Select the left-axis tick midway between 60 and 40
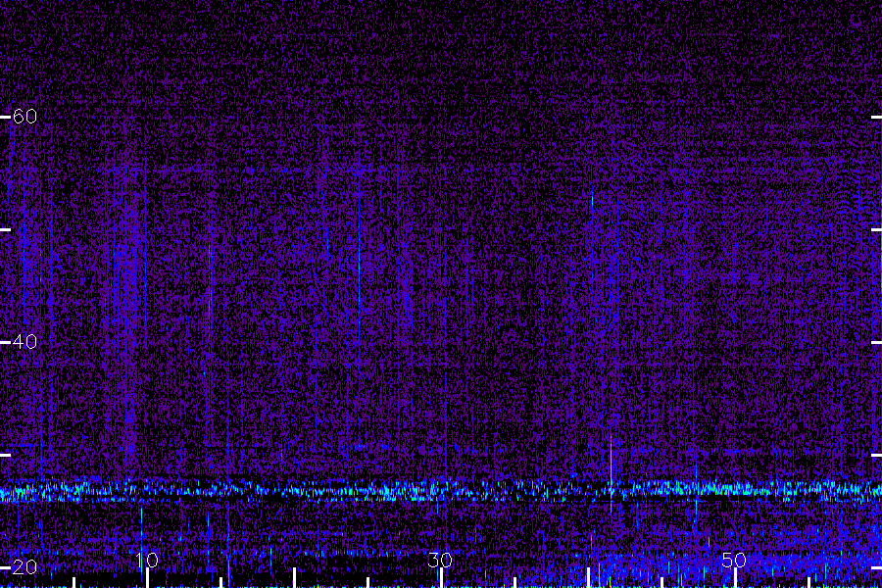 click(x=5, y=229)
